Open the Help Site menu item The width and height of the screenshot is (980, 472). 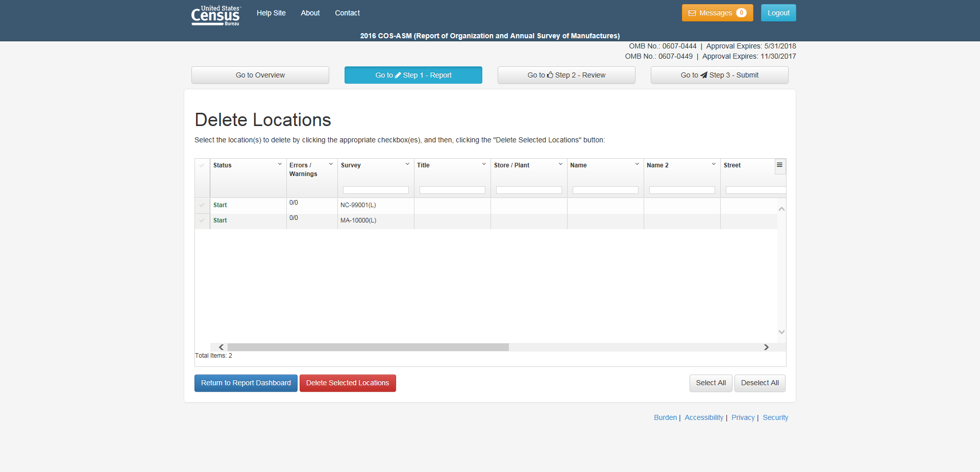271,13
